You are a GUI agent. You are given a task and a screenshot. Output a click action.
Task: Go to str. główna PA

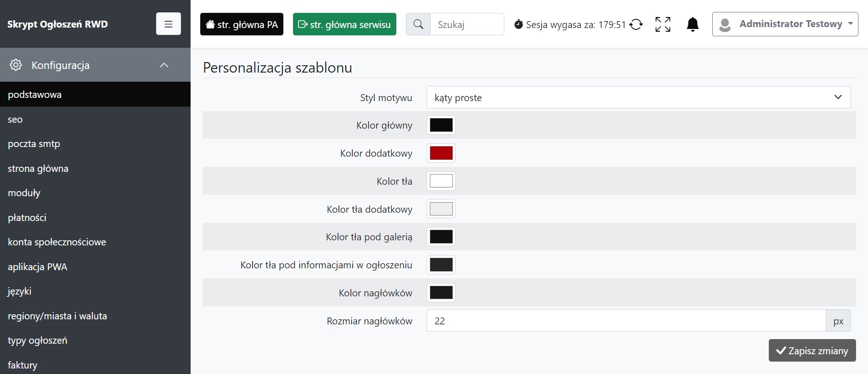point(242,24)
